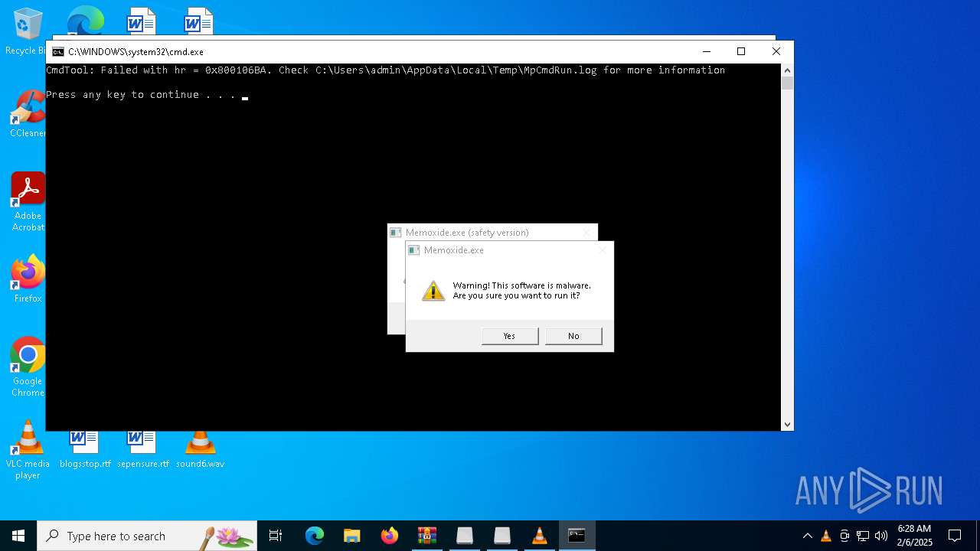Select the VLC media player desktop shortcut
This screenshot has height=551, width=980.
coord(28,450)
